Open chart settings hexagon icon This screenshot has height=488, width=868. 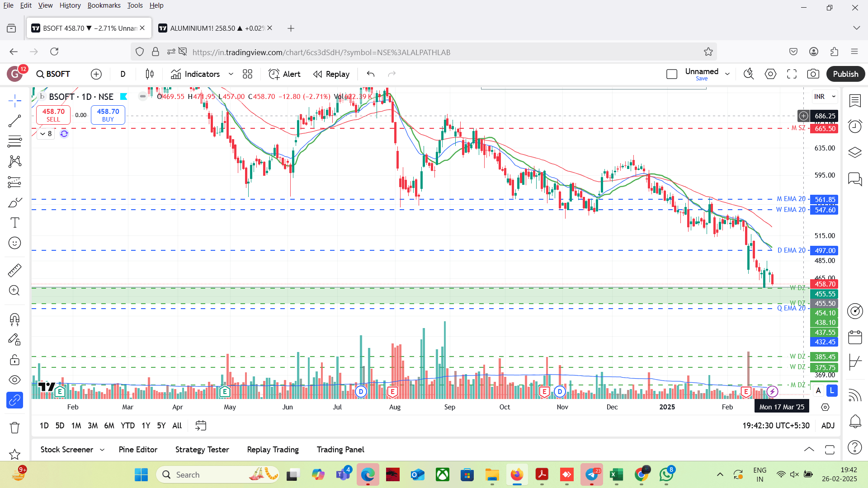[x=770, y=74]
